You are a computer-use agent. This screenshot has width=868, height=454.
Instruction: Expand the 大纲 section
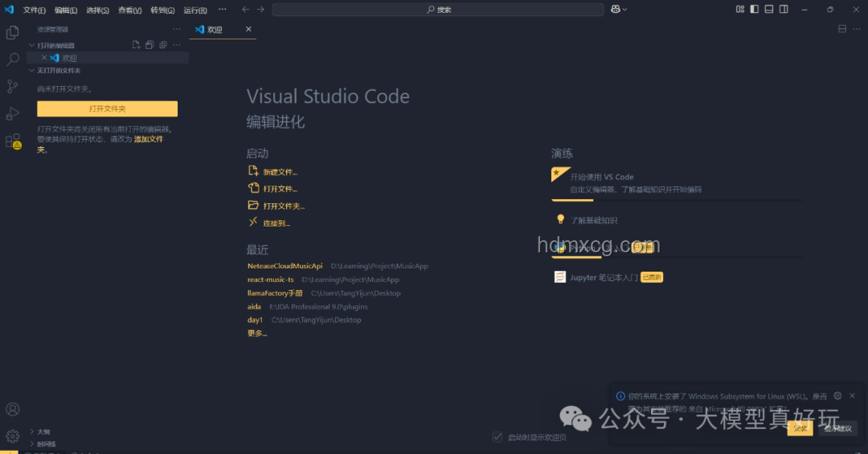click(x=31, y=432)
